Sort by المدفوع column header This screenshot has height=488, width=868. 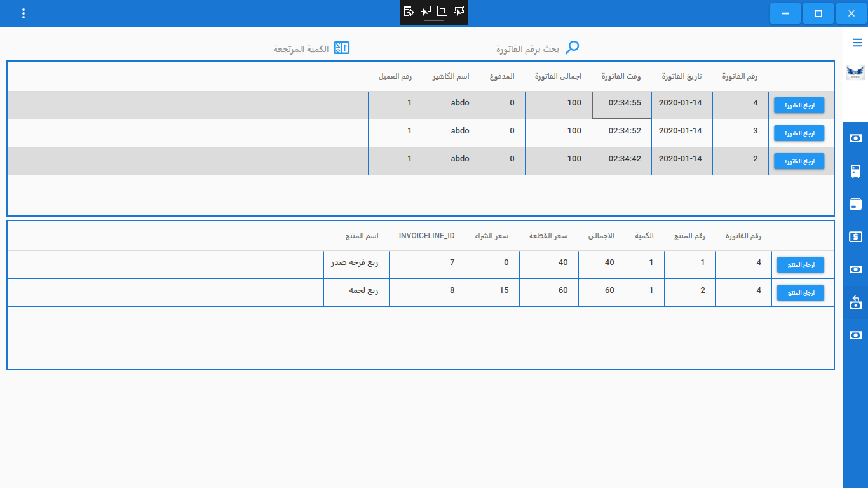(502, 77)
